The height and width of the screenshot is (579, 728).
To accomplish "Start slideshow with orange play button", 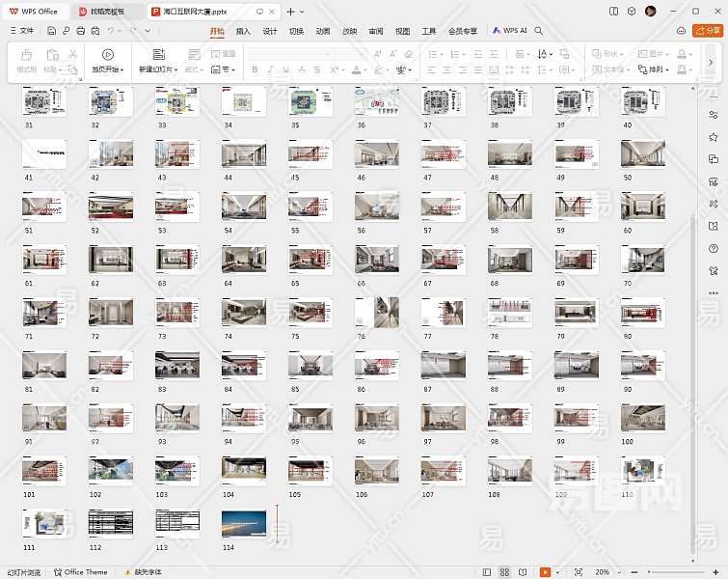I will 545,572.
